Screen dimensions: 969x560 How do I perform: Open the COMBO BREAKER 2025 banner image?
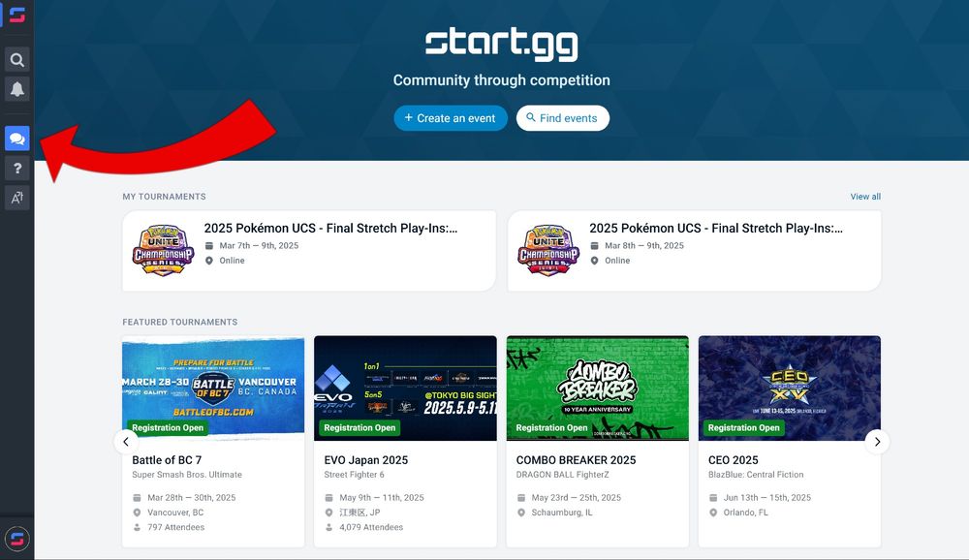598,389
